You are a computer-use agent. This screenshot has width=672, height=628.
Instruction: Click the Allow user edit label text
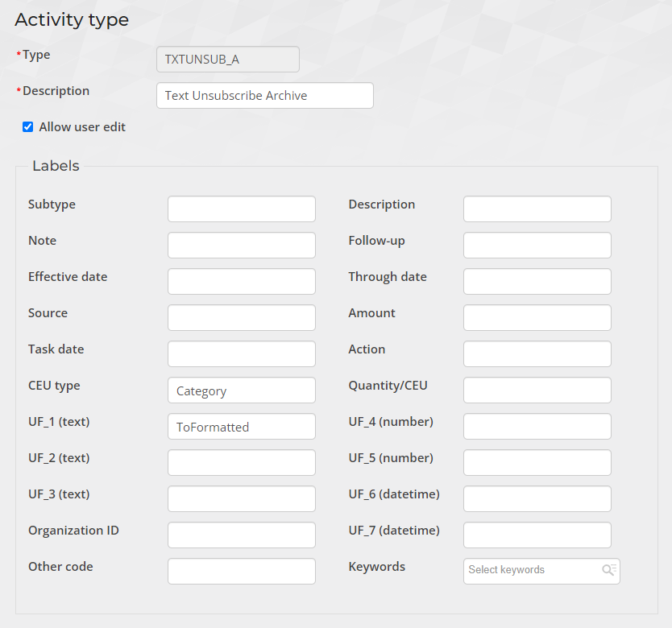pos(82,127)
